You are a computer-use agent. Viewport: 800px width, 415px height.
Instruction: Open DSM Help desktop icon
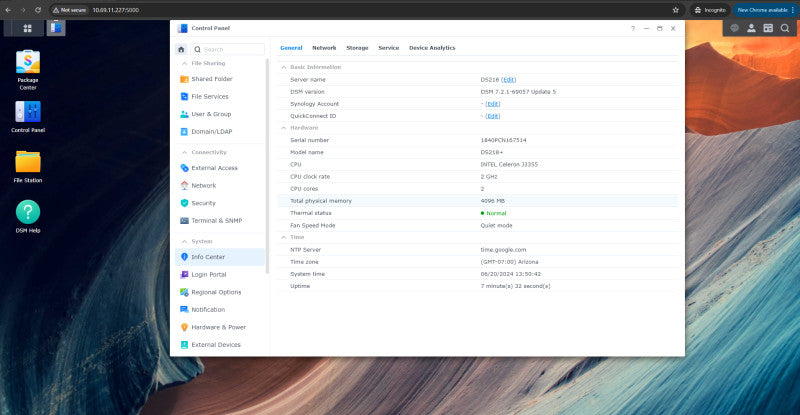[x=28, y=216]
